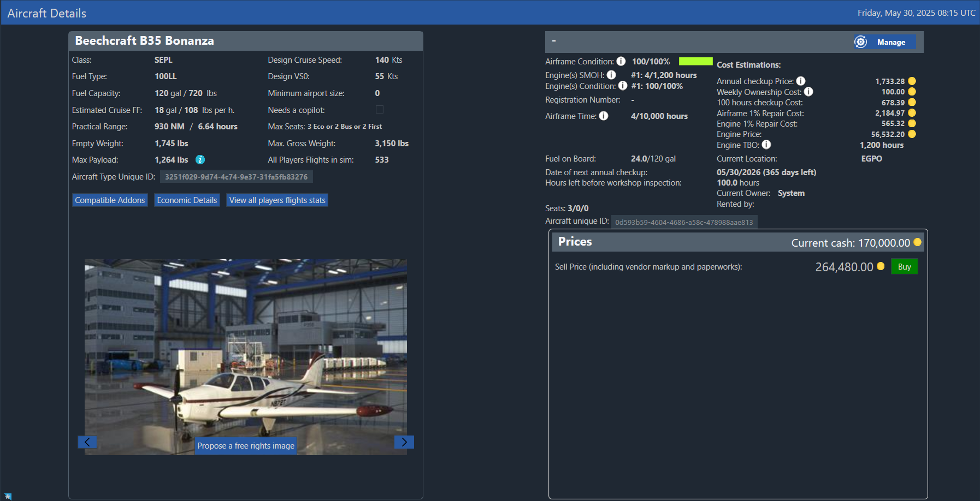Click Beechcraft Bonanza hangar photo

coord(246,357)
